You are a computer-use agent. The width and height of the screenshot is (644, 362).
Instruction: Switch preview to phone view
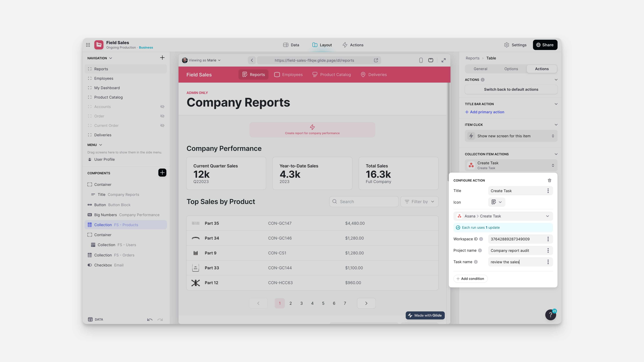pos(421,60)
